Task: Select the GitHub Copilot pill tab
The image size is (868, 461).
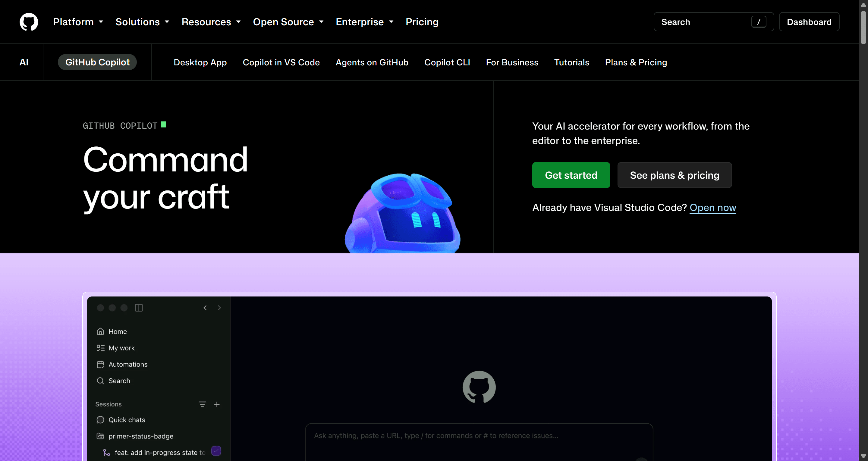Action: tap(97, 62)
